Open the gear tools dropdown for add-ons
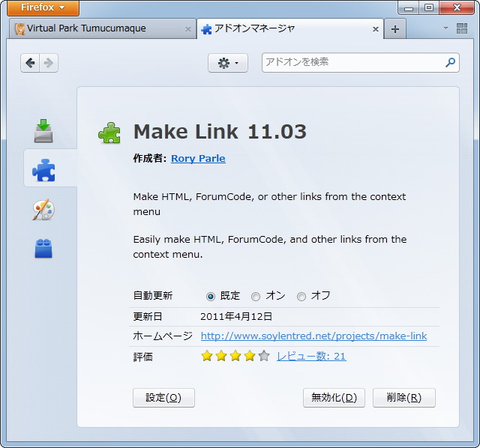 point(228,63)
